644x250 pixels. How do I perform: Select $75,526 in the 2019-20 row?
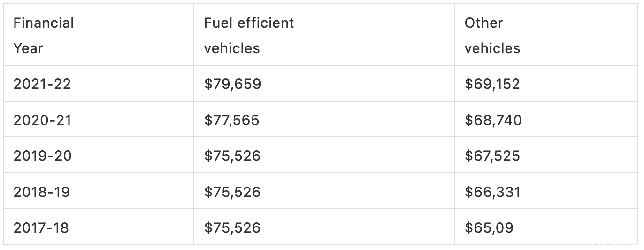[232, 156]
